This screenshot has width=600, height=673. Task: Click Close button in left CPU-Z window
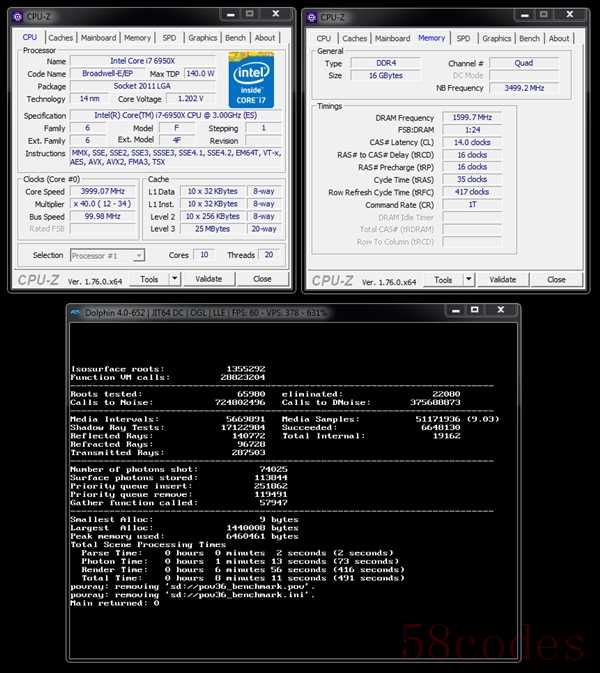(x=262, y=279)
